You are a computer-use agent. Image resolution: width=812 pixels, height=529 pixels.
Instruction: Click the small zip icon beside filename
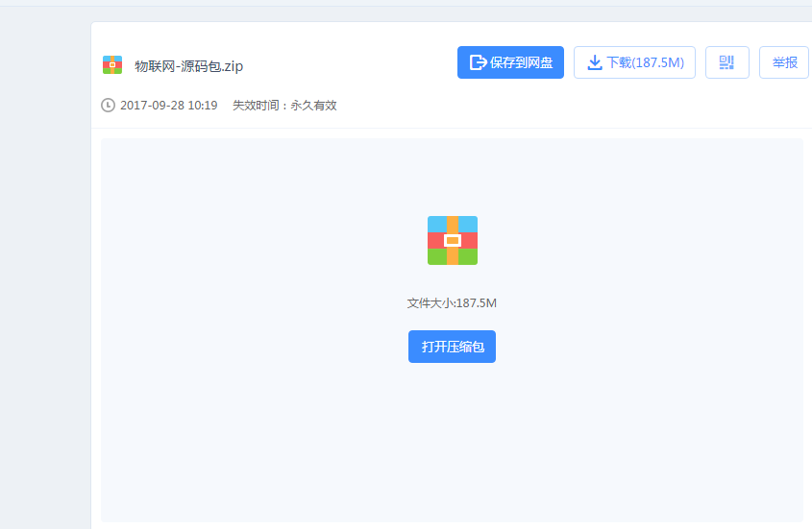tap(112, 65)
